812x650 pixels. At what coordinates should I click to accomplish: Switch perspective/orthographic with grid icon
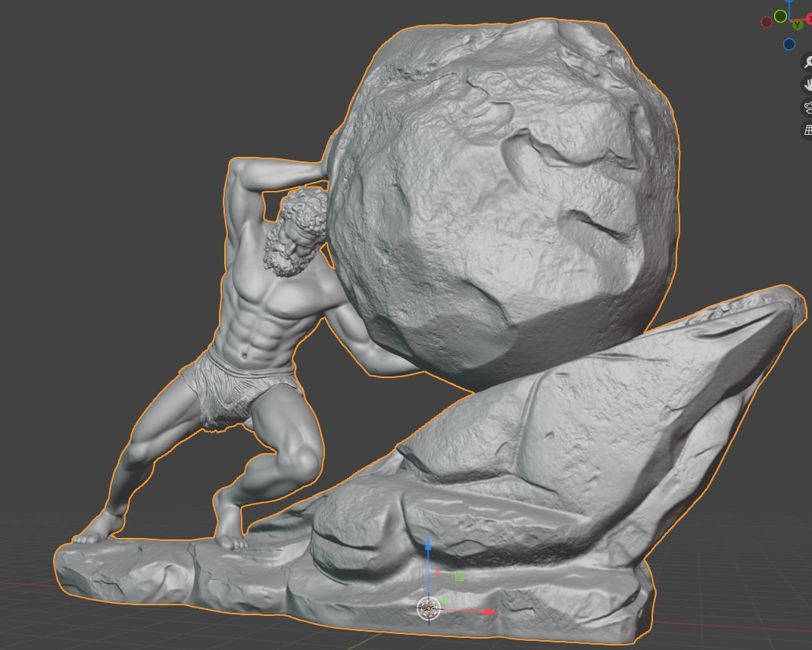tap(808, 130)
